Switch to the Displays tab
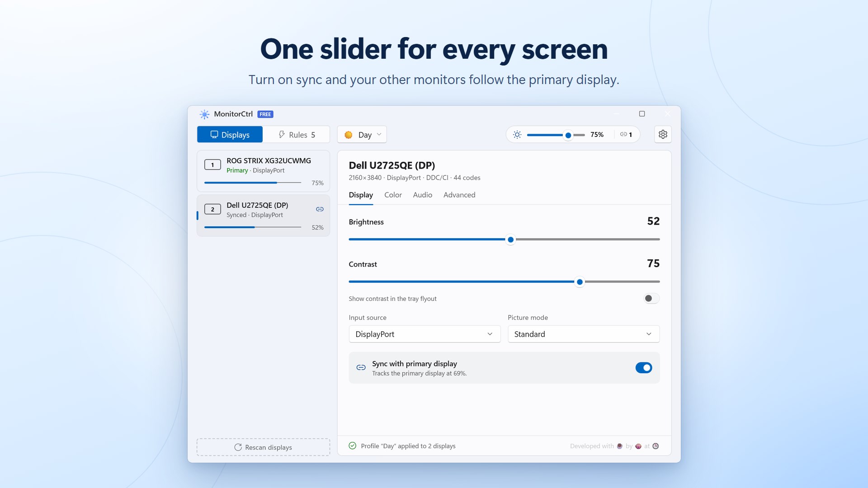The image size is (868, 488). click(230, 135)
